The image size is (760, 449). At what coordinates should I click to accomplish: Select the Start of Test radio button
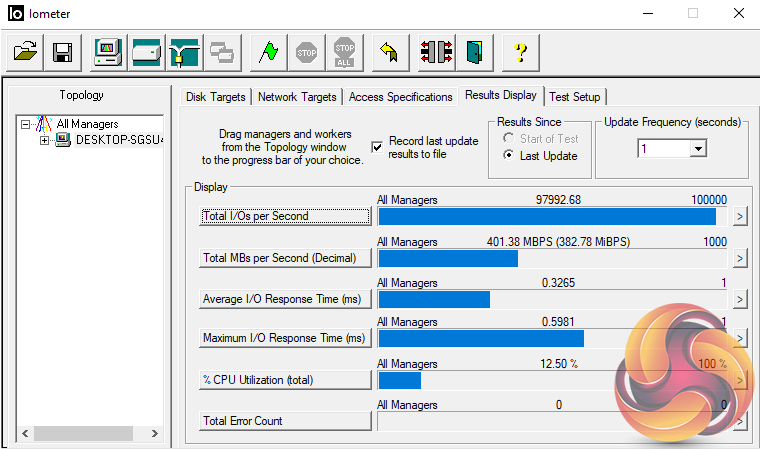point(509,139)
